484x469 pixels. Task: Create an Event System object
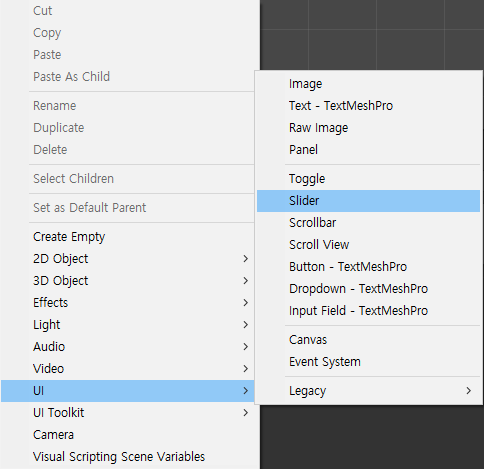(x=368, y=362)
